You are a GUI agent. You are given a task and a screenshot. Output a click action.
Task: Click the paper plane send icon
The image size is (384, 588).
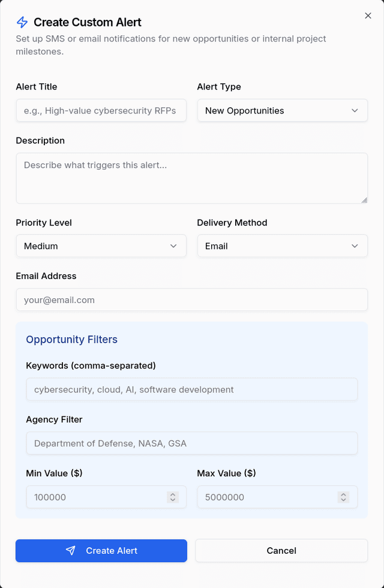71,551
